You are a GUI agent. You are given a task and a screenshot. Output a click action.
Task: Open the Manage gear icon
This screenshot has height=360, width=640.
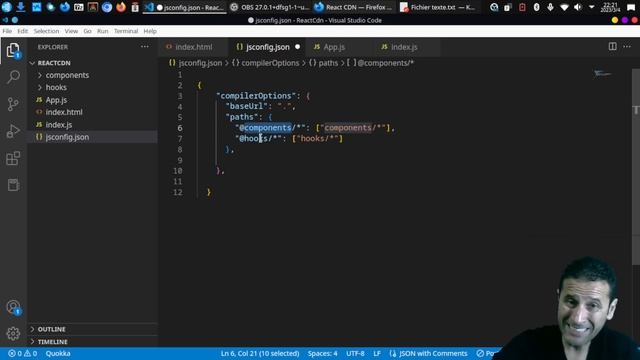coord(13,333)
